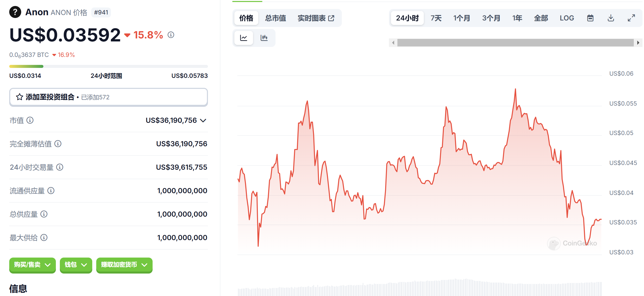644x296 pixels.
Task: Select 1个月 time range
Action: [462, 18]
